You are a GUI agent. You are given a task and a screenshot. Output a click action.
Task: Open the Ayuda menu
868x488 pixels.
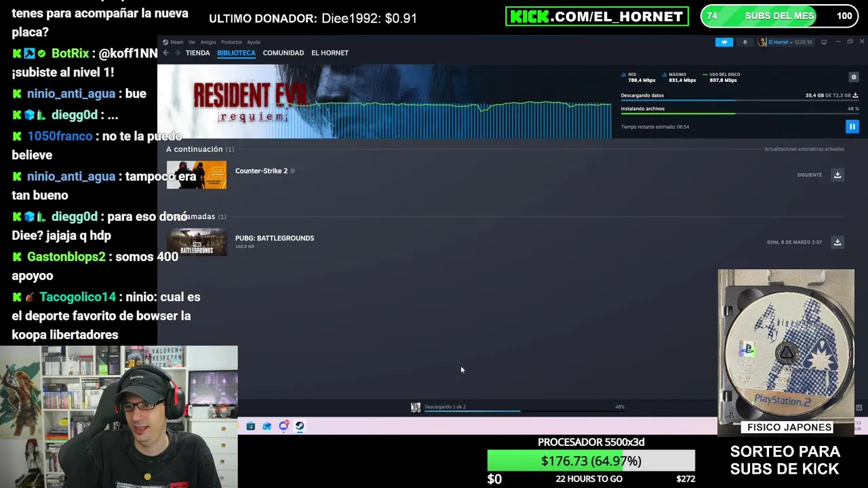(x=254, y=42)
